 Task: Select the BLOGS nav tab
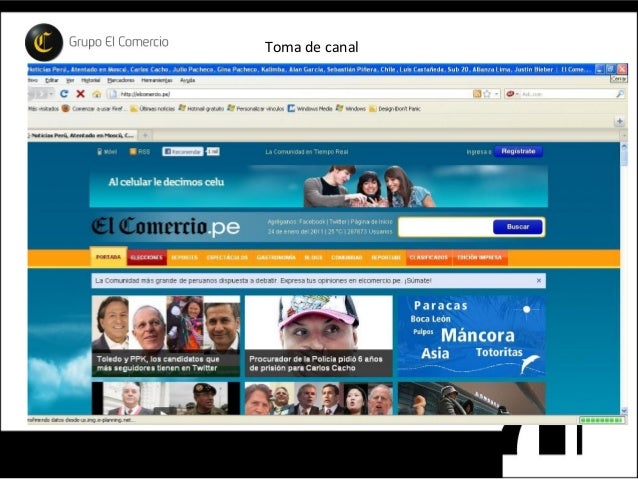313,258
